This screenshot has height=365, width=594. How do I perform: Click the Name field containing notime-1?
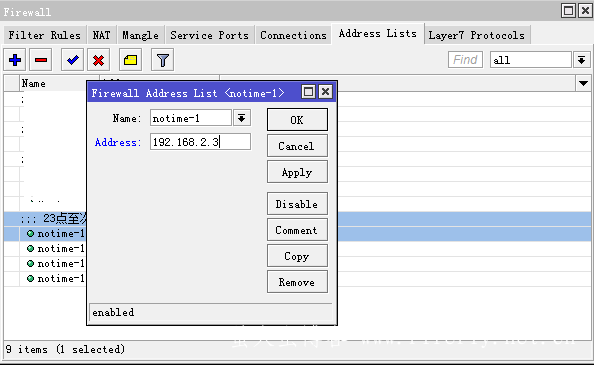click(x=191, y=118)
